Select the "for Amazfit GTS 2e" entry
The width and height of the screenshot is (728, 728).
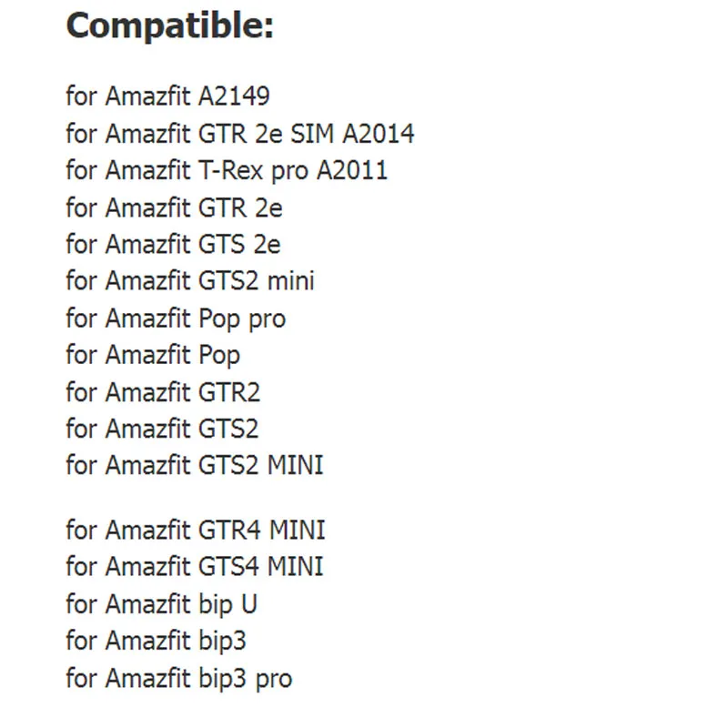173,245
